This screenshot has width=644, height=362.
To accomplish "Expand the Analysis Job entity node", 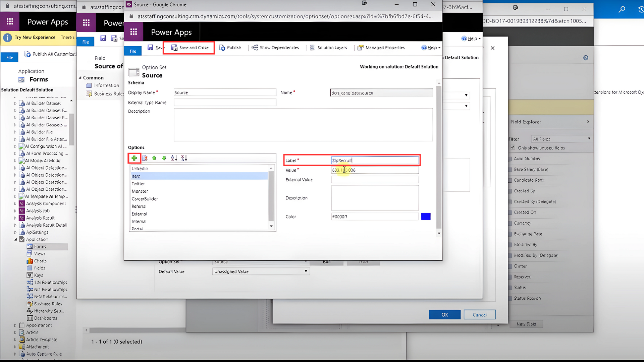I will 15,211.
